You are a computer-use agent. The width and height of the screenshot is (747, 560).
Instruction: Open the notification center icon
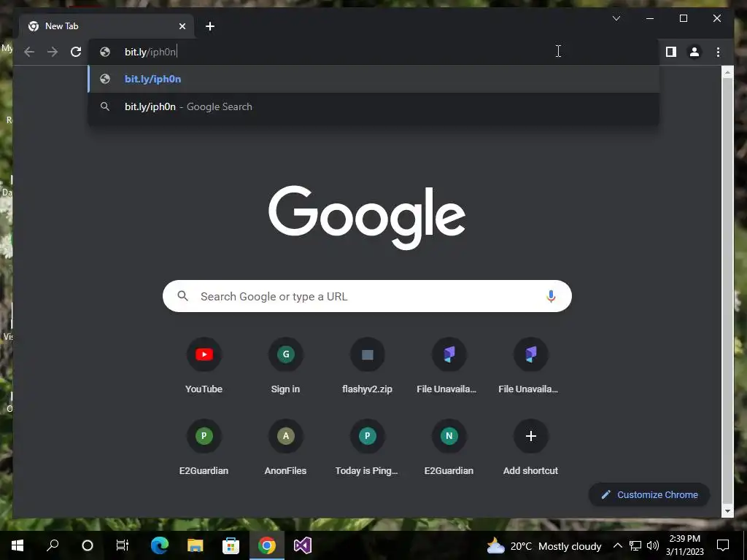pyautogui.click(x=723, y=545)
